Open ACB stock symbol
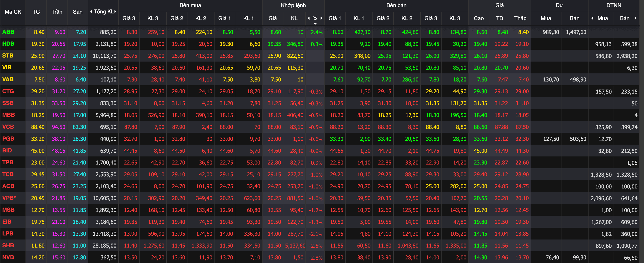Image resolution: width=644 pixels, height=263 pixels. click(x=8, y=186)
